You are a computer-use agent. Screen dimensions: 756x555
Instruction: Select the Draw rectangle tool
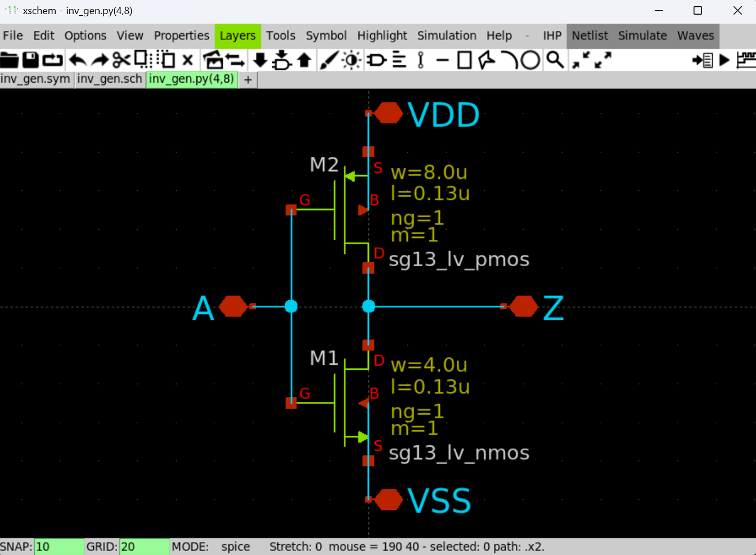(464, 60)
